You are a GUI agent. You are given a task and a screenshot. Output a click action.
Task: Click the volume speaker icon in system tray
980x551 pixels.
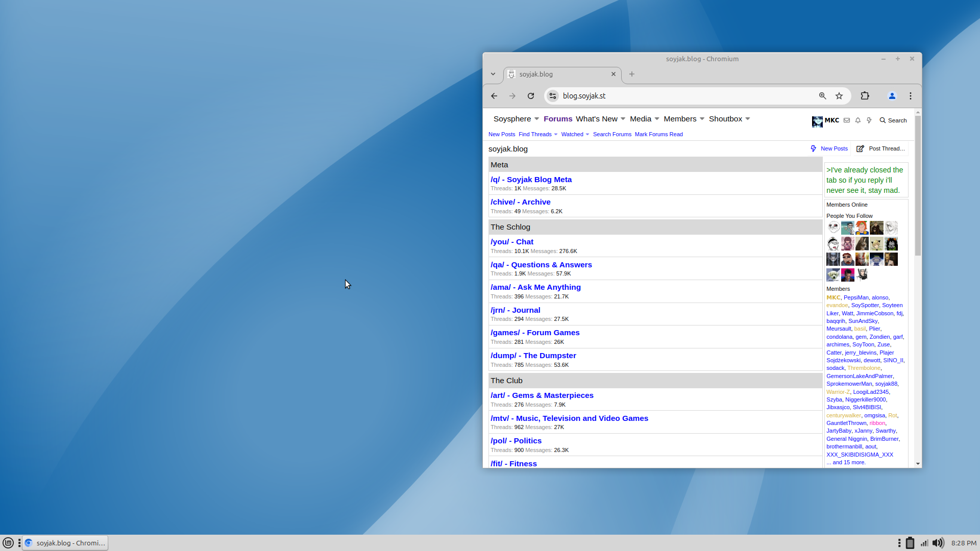(938, 543)
